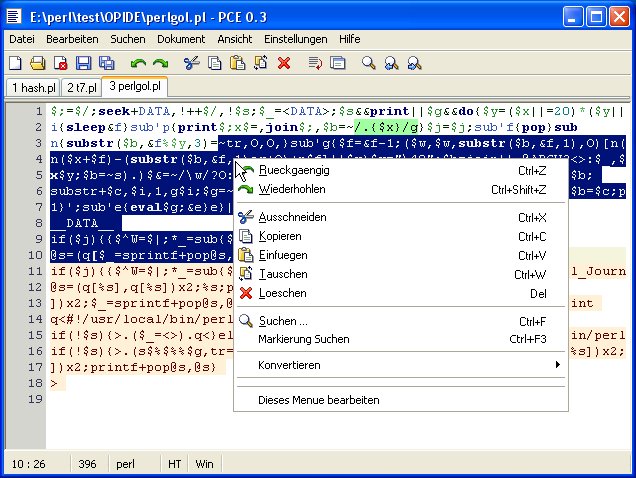The image size is (636, 478).
Task: Choose Tauschen from the context menu
Action: click(401, 275)
